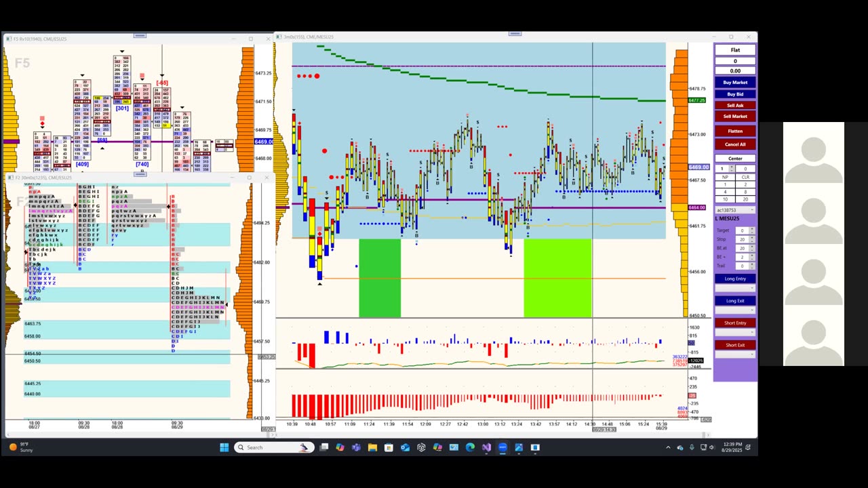
Task: Click the order quantity field showing 1
Action: [x=723, y=169]
